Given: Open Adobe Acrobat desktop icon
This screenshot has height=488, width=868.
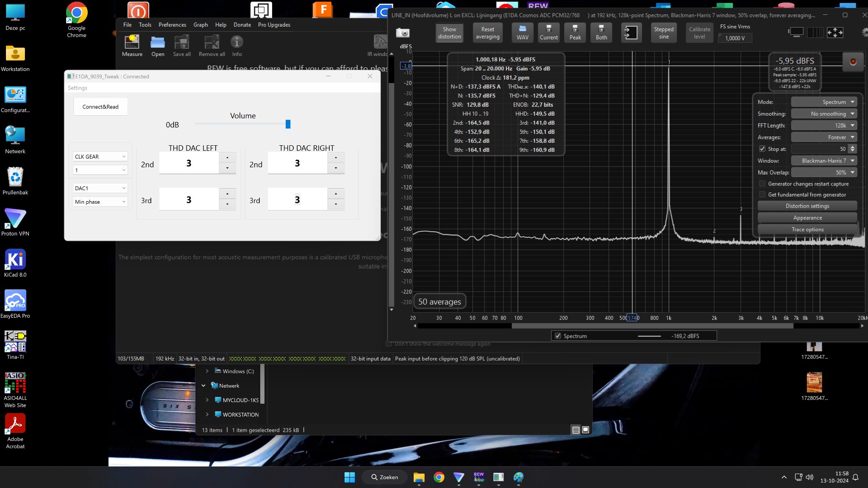Looking at the screenshot, I should 15,431.
